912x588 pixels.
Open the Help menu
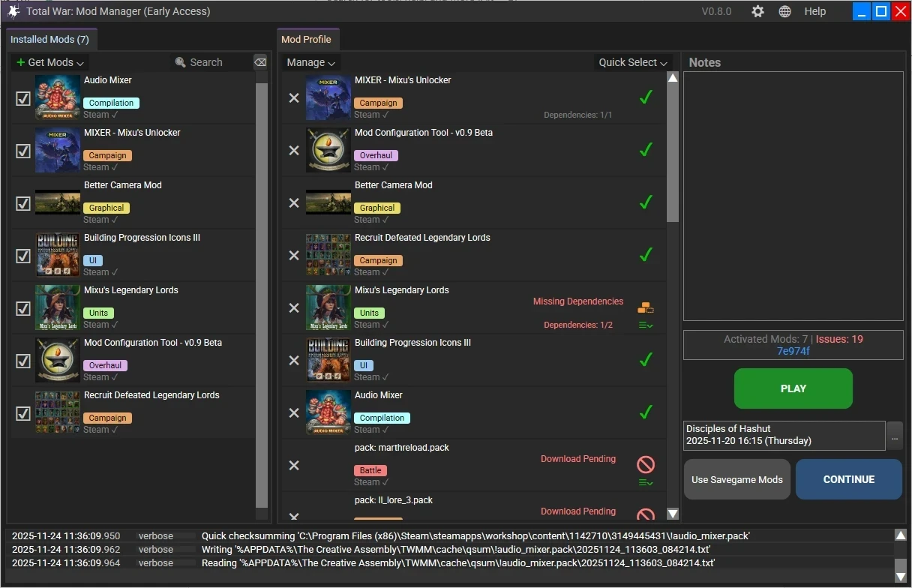tap(814, 11)
